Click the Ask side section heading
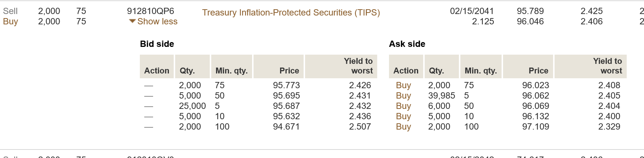Viewport: 644px width, 158px height. click(x=407, y=44)
